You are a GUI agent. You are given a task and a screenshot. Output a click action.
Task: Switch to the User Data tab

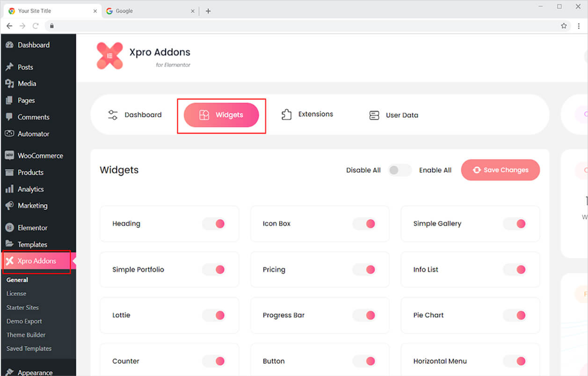click(x=393, y=115)
